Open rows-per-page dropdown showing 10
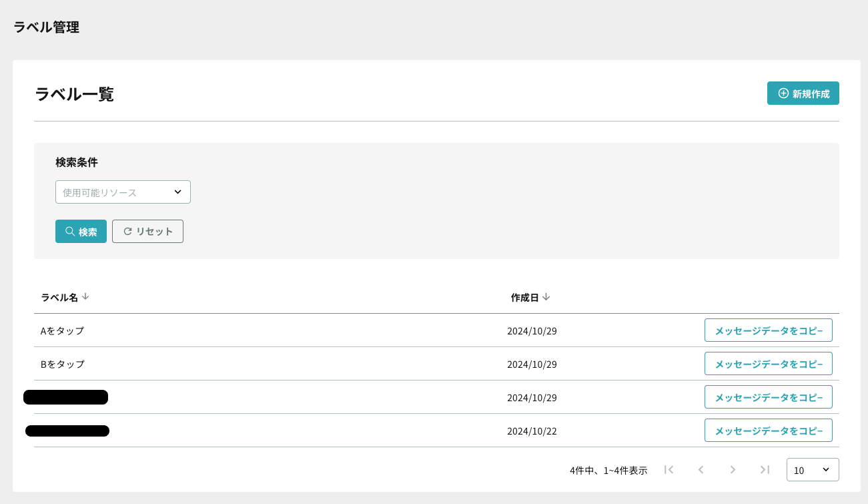 click(x=813, y=469)
